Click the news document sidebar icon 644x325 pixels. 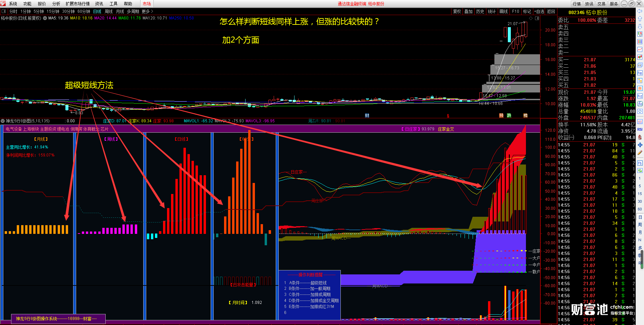coord(640,65)
